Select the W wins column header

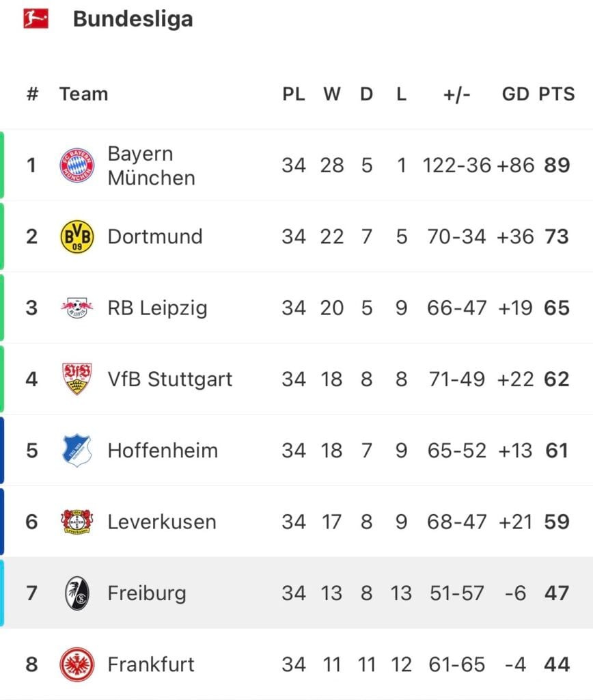(x=332, y=94)
